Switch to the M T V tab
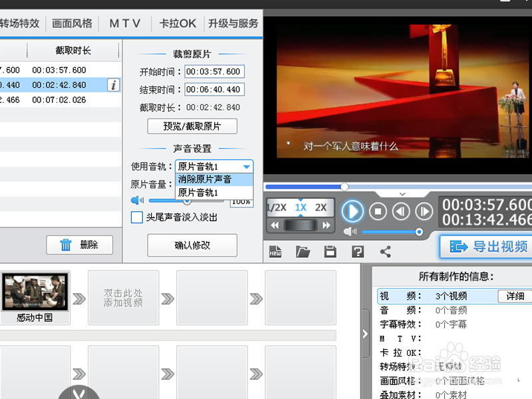532x399 pixels. 124,23
